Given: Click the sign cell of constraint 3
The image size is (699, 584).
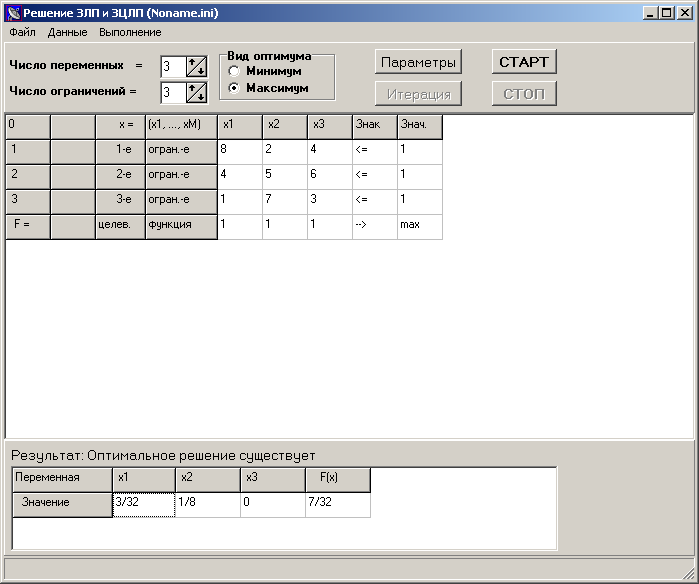Looking at the screenshot, I should pos(375,202).
